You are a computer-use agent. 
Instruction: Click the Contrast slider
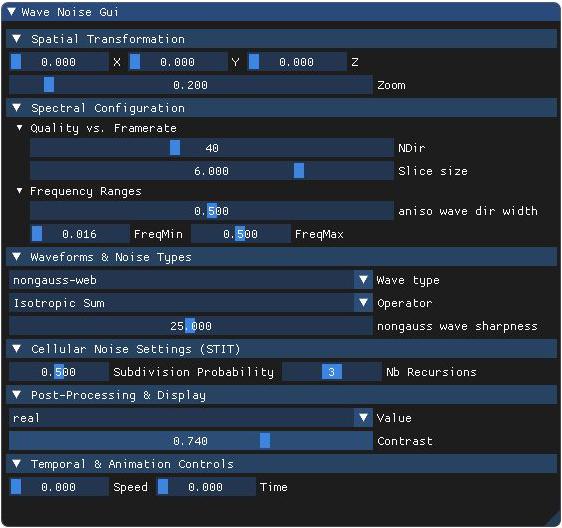[191, 441]
